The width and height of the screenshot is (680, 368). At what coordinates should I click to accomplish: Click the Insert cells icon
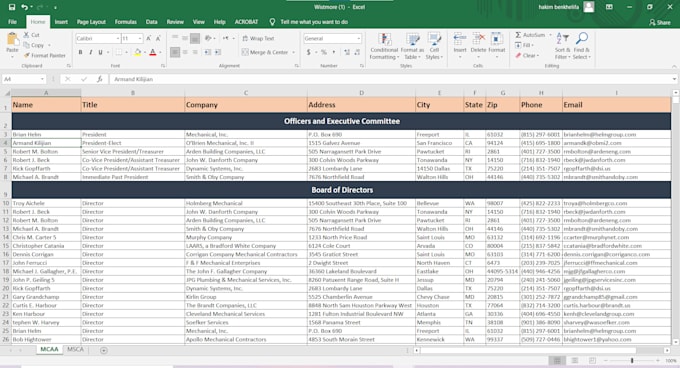(460, 39)
